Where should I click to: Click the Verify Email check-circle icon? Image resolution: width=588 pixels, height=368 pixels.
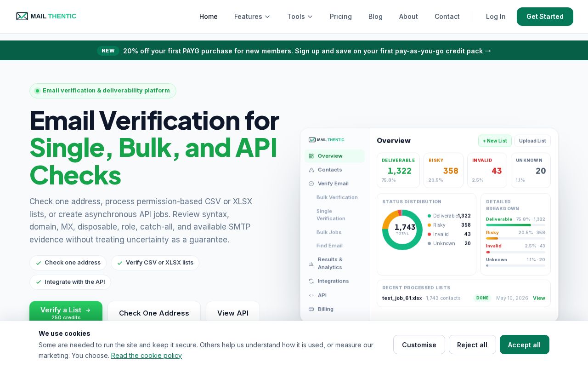point(311,184)
